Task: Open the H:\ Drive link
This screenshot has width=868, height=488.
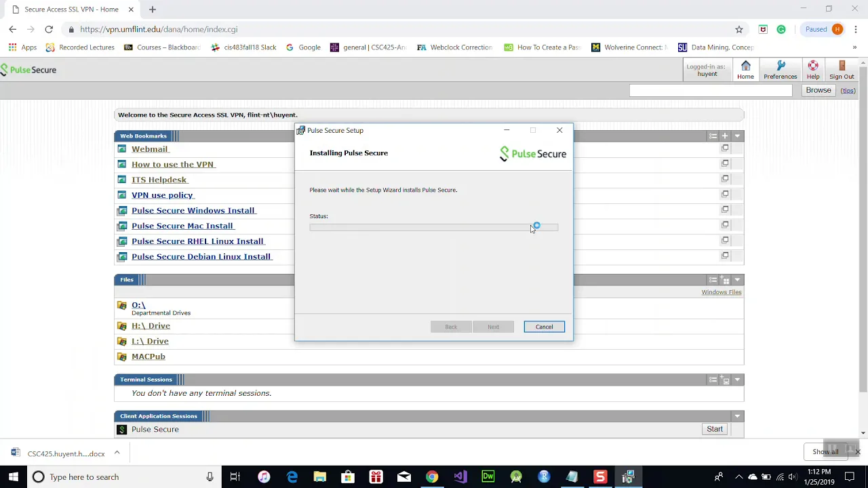Action: click(151, 326)
